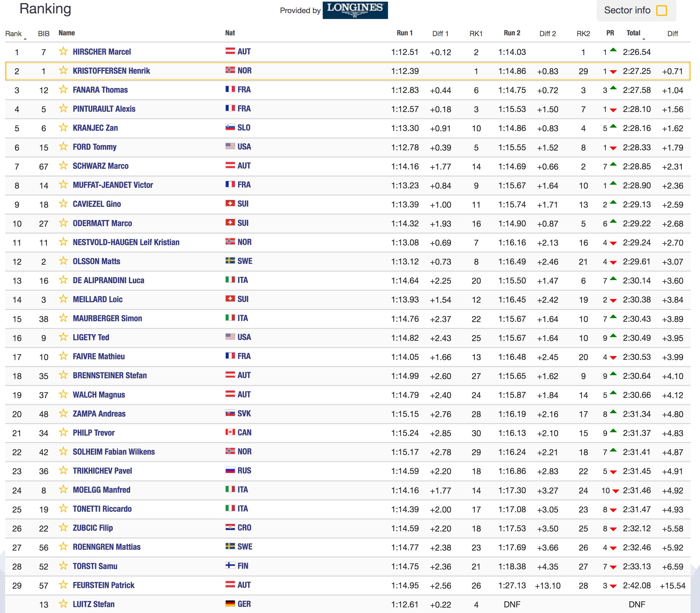Mark FANARA Thomas with the star icon
700x613 pixels.
tap(63, 90)
